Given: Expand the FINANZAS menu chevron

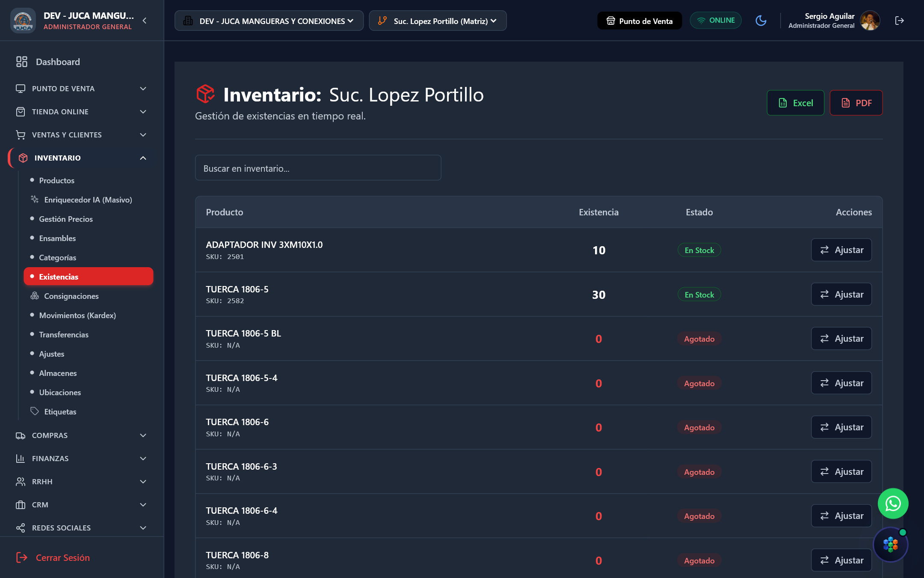Looking at the screenshot, I should point(143,459).
